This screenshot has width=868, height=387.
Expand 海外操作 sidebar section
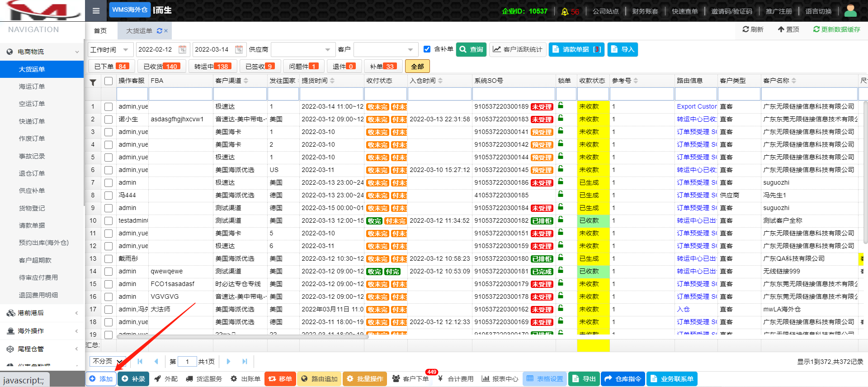(x=42, y=331)
